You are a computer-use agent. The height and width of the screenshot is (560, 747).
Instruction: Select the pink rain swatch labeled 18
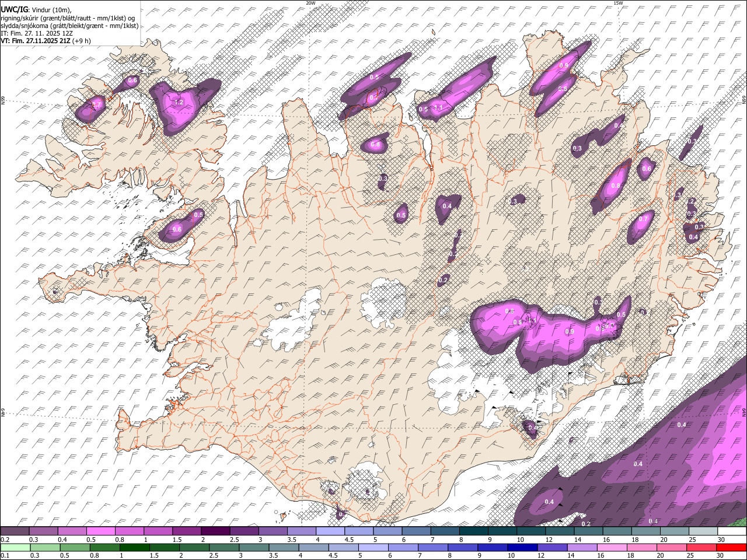(x=642, y=547)
